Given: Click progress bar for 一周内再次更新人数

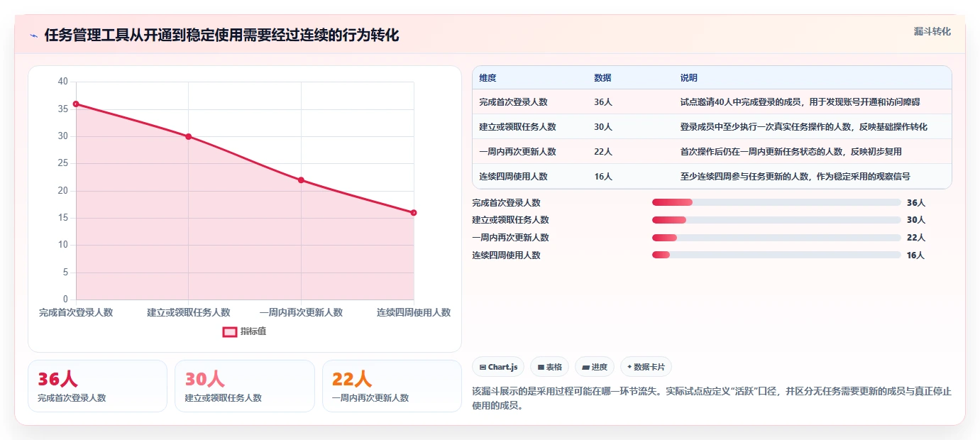Looking at the screenshot, I should click(x=776, y=238).
